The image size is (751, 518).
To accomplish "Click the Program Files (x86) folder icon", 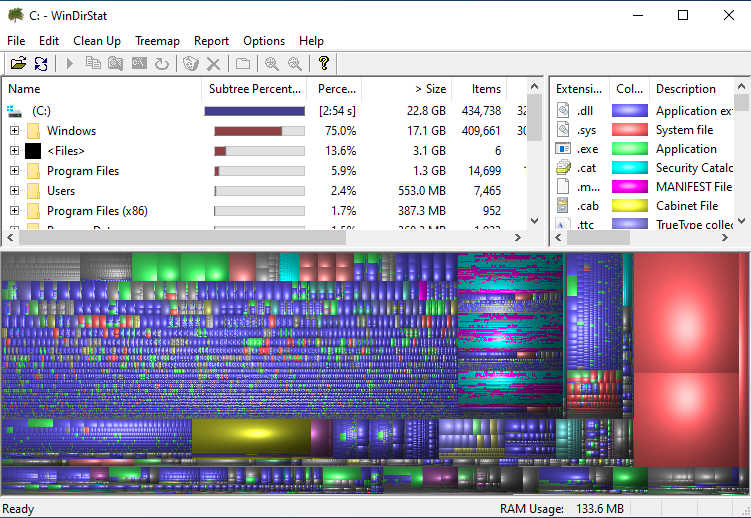I will pos(34,211).
